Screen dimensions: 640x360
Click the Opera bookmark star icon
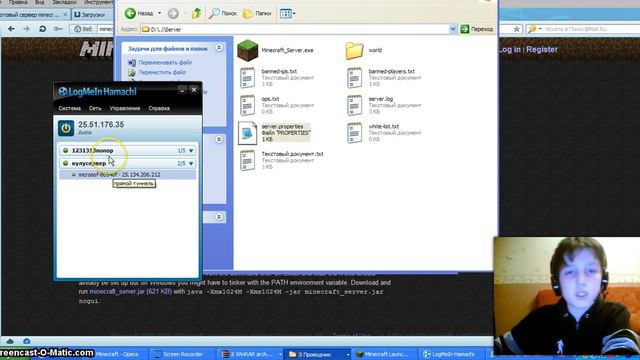coord(516,29)
